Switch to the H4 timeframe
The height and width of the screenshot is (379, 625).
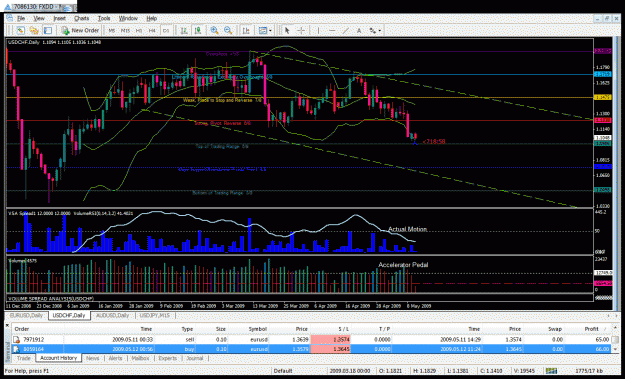coord(152,30)
